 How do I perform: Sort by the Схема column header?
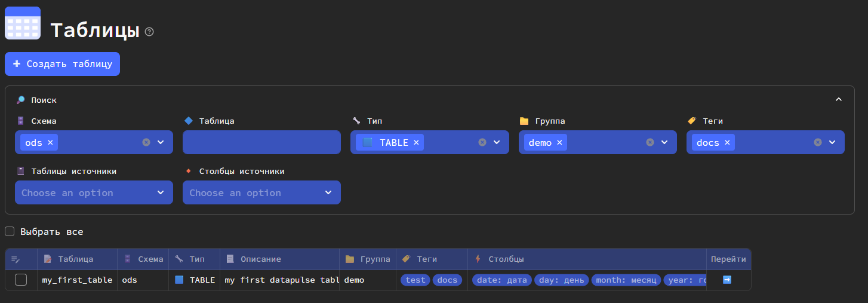pyautogui.click(x=143, y=259)
